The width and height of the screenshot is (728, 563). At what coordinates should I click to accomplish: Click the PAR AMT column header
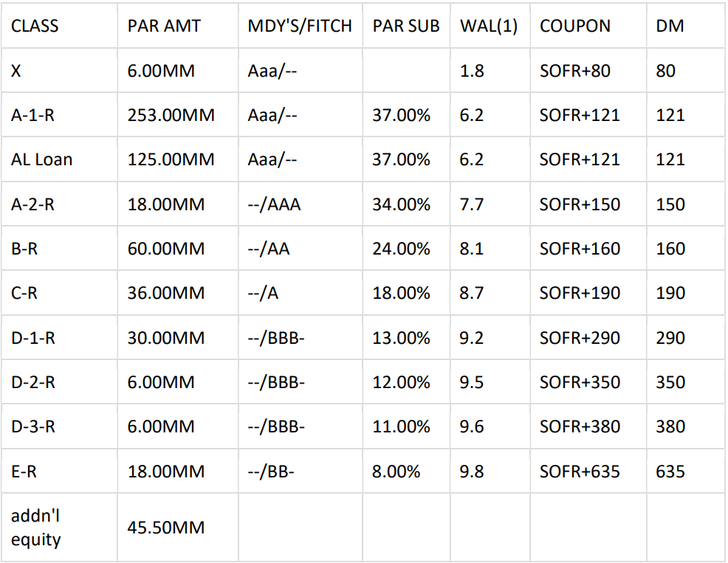(163, 27)
